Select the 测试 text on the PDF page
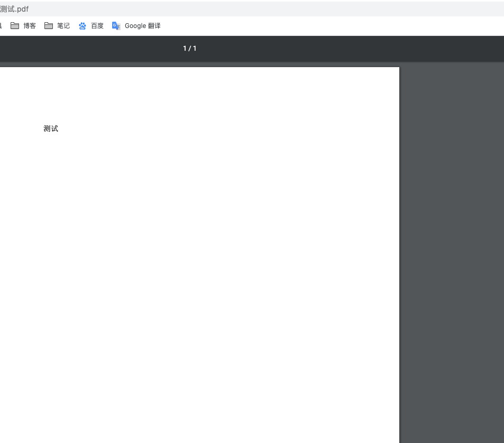This screenshot has height=443, width=504. click(x=51, y=128)
